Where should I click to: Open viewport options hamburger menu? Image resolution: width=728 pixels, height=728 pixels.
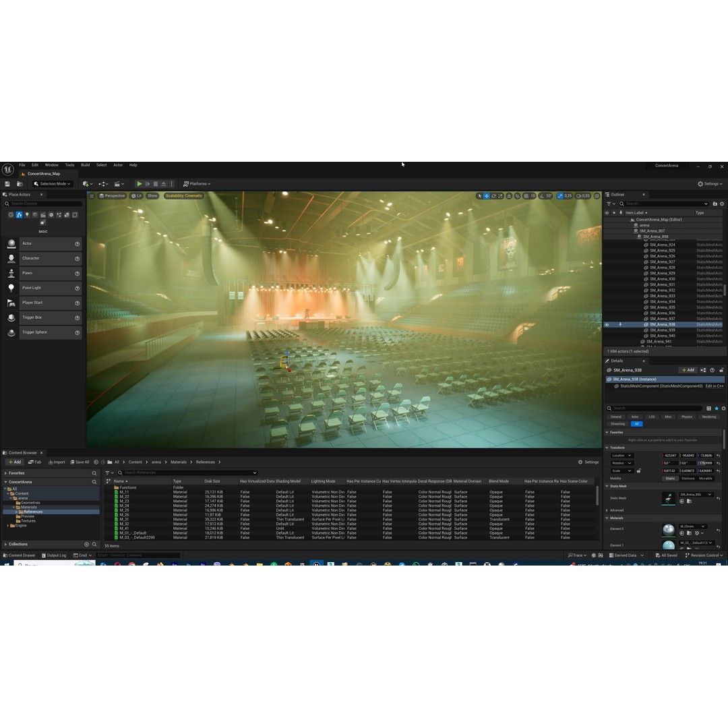pyautogui.click(x=92, y=196)
